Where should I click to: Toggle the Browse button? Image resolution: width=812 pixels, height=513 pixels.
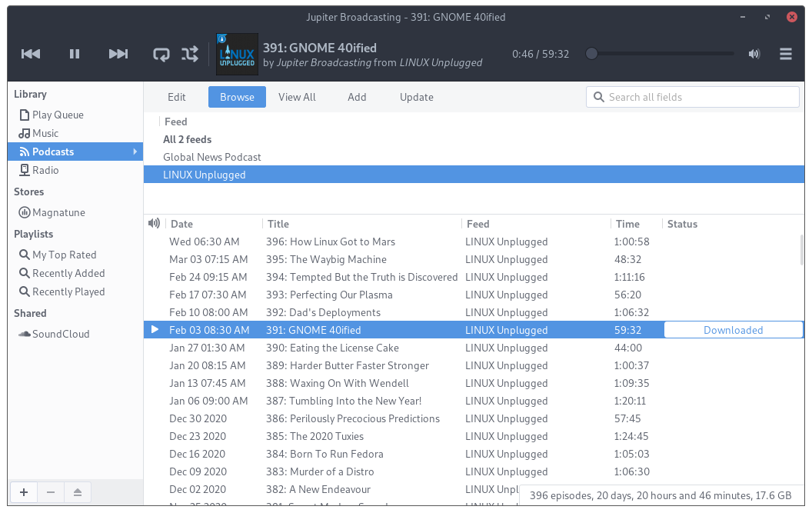(x=237, y=97)
